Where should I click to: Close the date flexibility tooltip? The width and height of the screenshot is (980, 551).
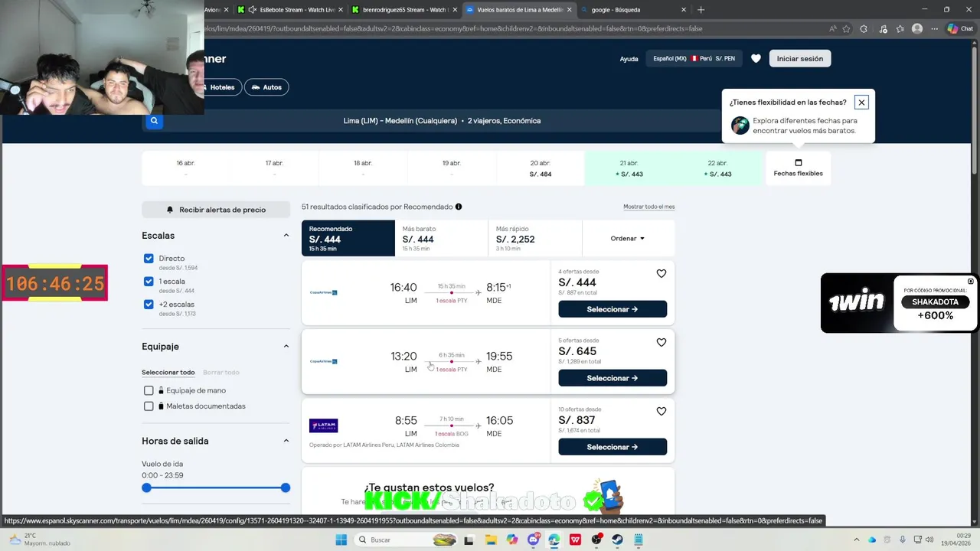coord(861,102)
